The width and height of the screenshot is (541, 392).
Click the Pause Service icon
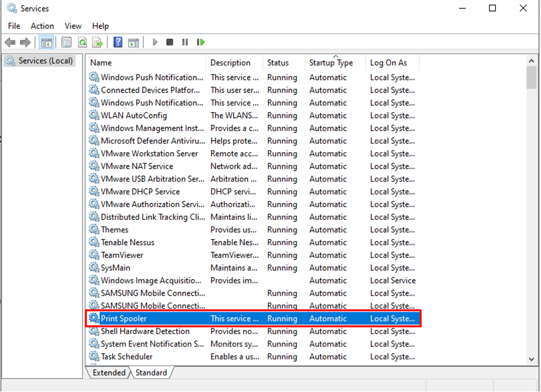[185, 42]
